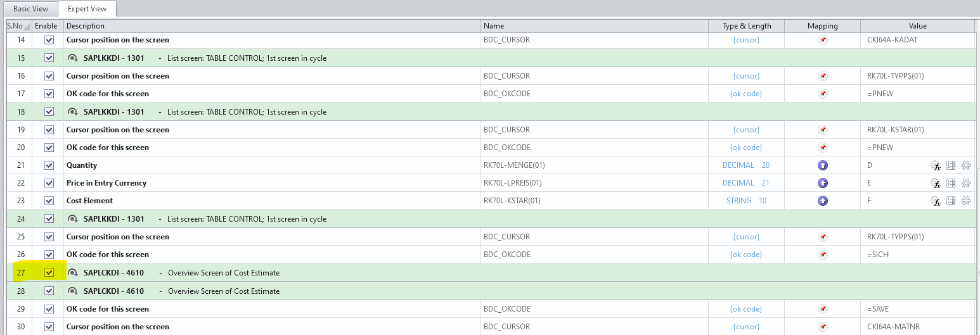Image resolution: width=980 pixels, height=335 pixels.
Task: Open the DECIMAL 20 type selector for Quantity
Action: pyautogui.click(x=746, y=165)
